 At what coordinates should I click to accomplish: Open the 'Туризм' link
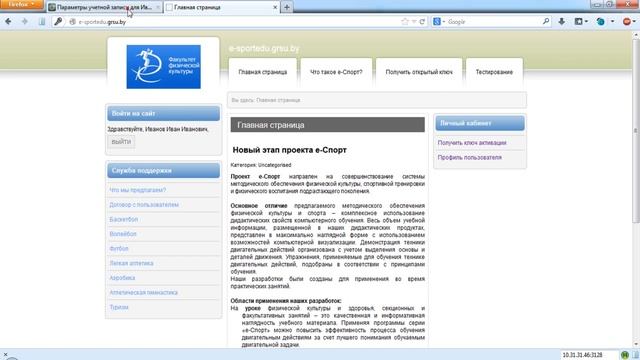point(119,307)
